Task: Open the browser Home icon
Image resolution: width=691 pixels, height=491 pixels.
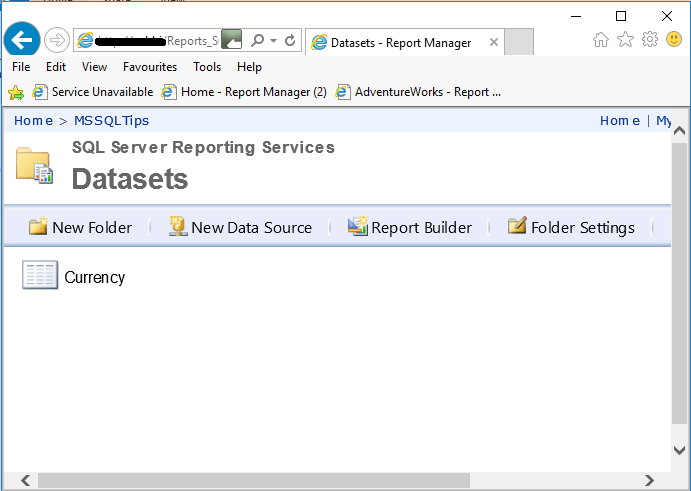Action: tap(600, 40)
